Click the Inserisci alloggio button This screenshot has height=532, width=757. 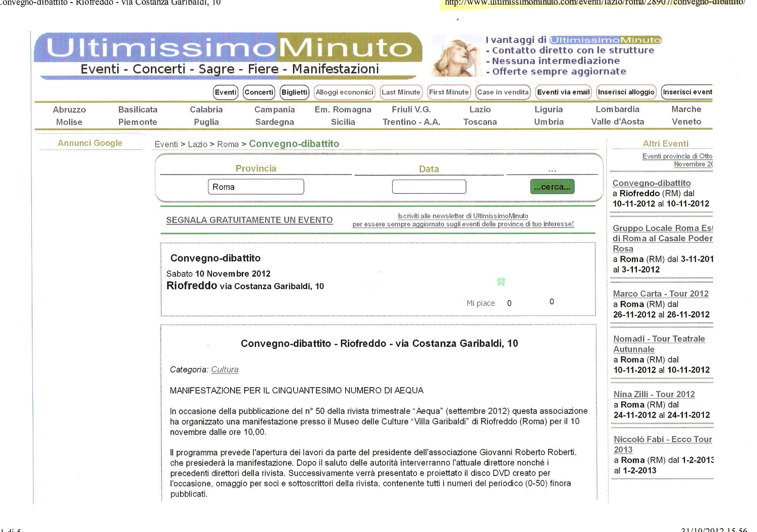click(x=626, y=92)
